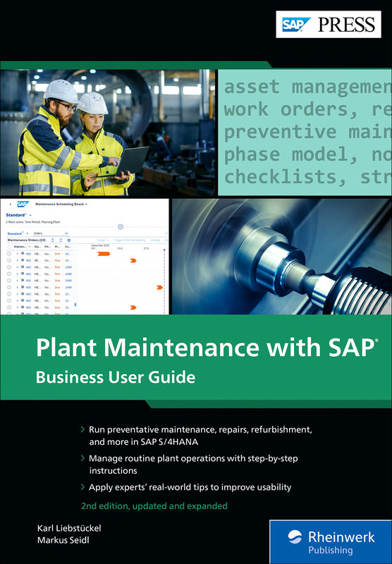The image size is (392, 564).
Task: Click the September 2025 timeline header
Action: [x=100, y=245]
